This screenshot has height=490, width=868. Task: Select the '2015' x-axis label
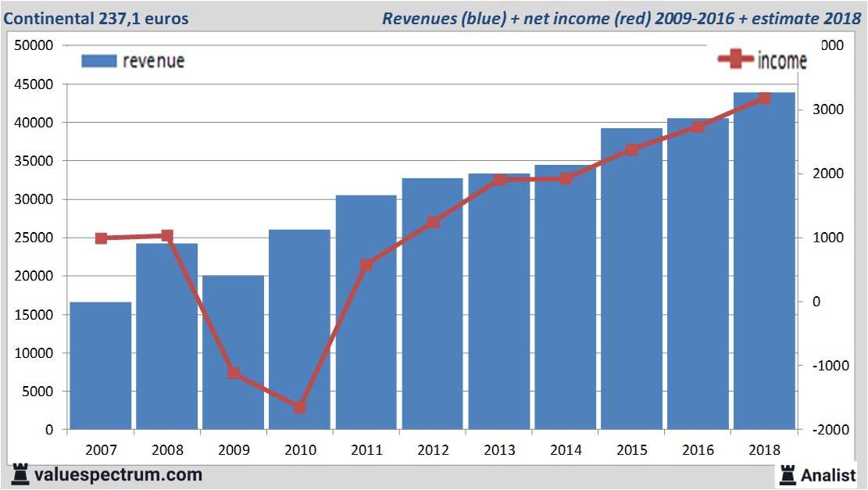632,449
